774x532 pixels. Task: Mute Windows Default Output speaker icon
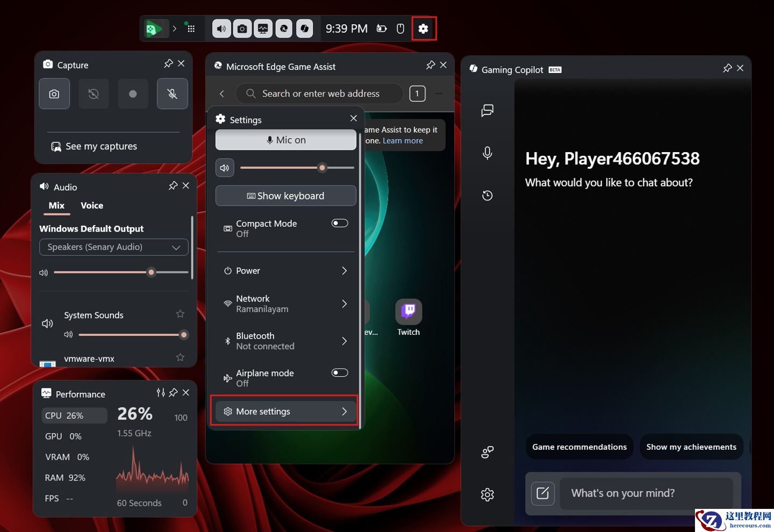[x=44, y=272]
